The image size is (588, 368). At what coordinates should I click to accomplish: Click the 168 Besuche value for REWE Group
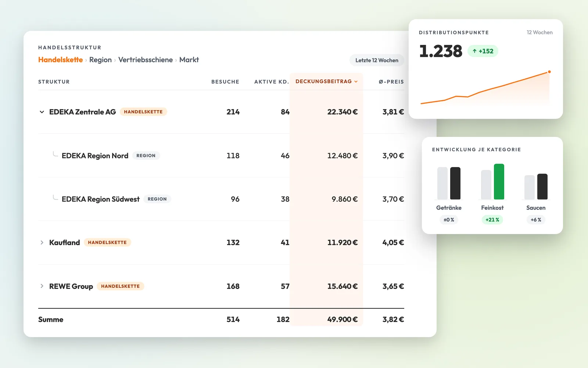(233, 286)
